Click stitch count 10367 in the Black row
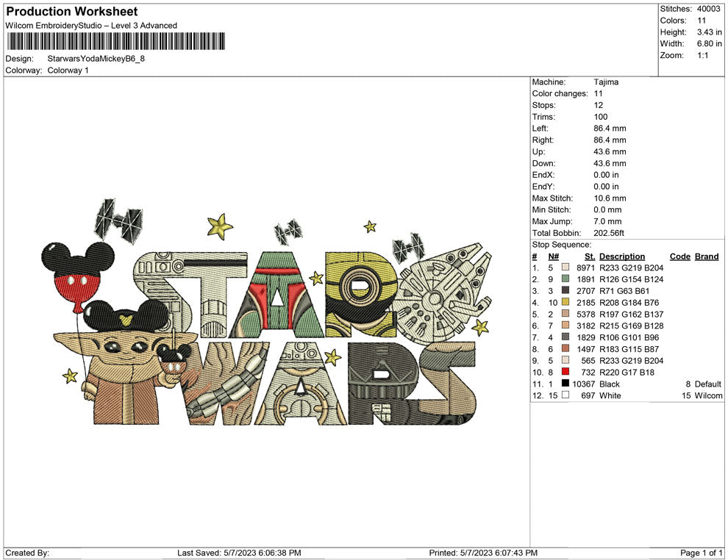The image size is (728, 560). click(584, 384)
